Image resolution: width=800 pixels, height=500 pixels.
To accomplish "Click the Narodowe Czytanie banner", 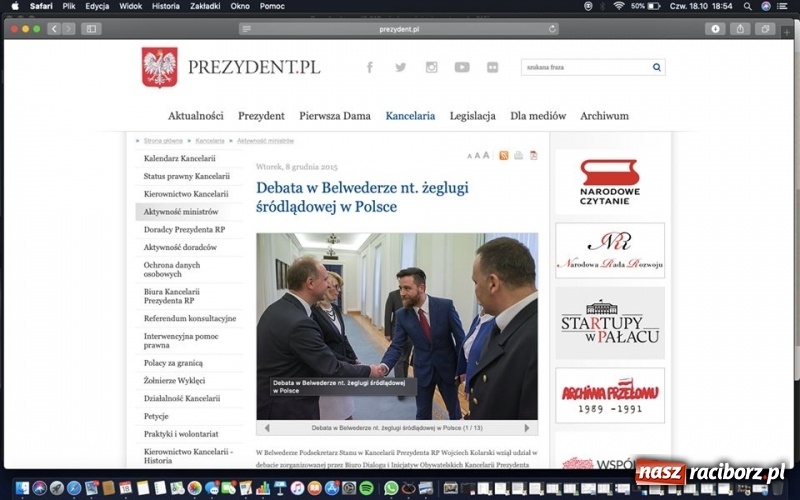I will click(610, 182).
